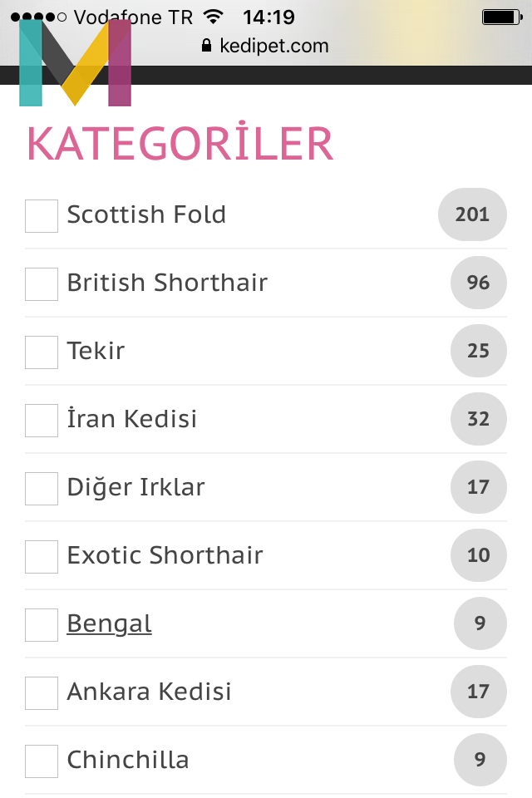Select the İran Kedisi checkbox
The image size is (532, 798).
pyautogui.click(x=42, y=420)
